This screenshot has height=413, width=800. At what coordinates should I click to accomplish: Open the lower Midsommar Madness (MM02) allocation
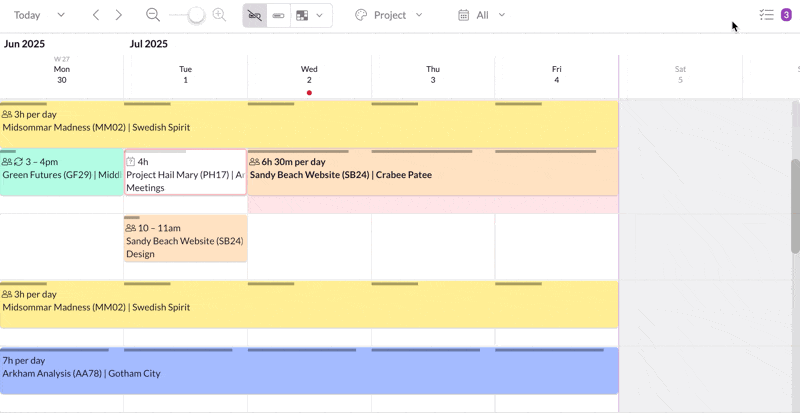309,305
